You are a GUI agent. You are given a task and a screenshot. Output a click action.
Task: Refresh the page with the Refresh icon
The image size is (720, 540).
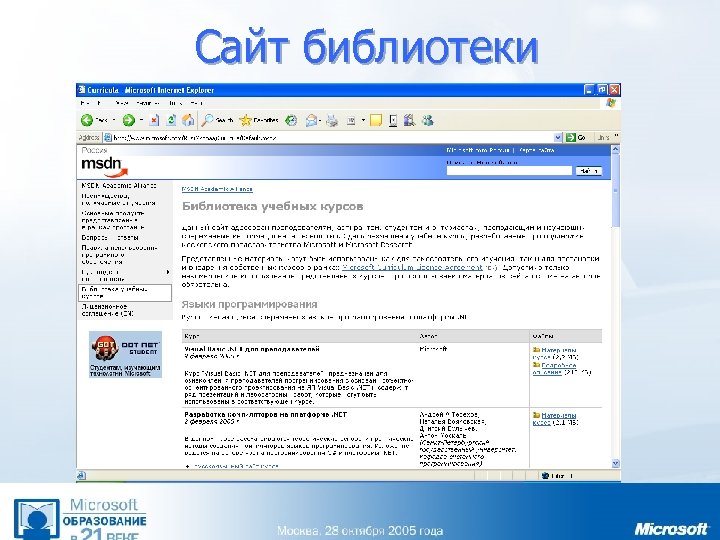pos(171,120)
